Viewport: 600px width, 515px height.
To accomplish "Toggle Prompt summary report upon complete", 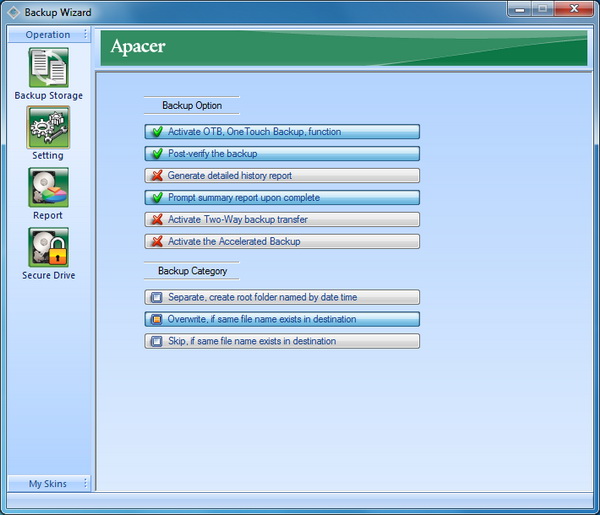I will tap(282, 197).
